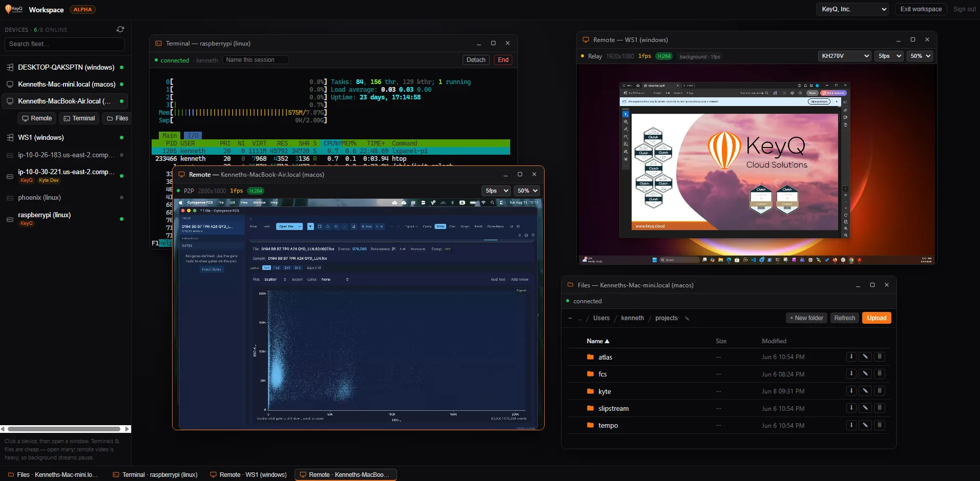Focus the Search fleet input

click(65, 44)
